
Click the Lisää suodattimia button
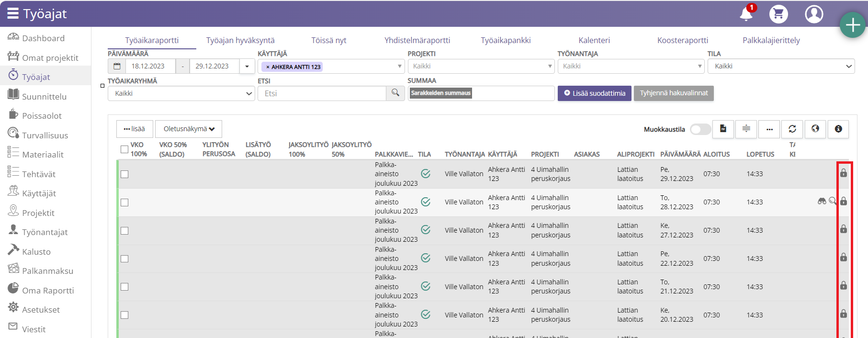[595, 93]
